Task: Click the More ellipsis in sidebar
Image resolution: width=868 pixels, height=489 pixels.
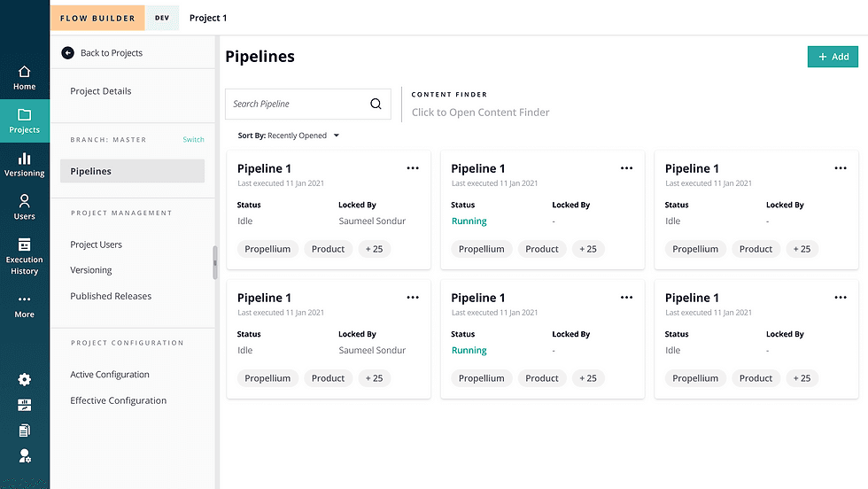Action: [25, 299]
